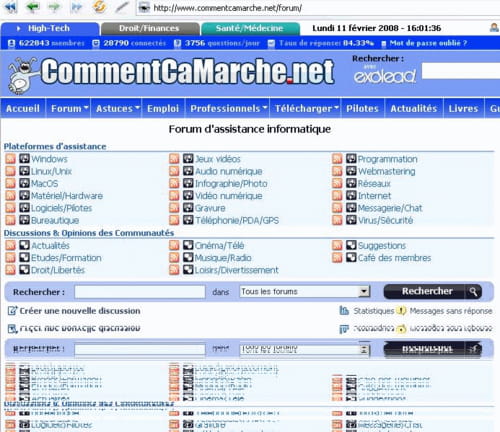Click the forum icon next to Bureautique
Viewport: 500px width, 432px height.
tap(24, 220)
